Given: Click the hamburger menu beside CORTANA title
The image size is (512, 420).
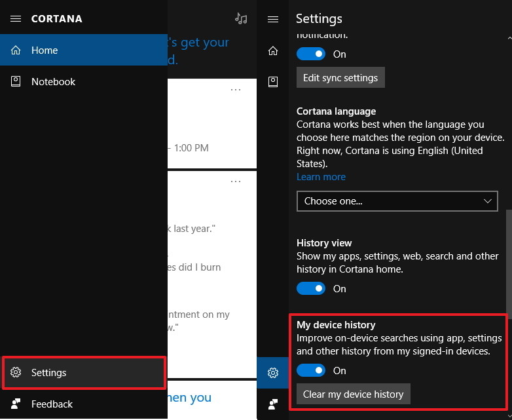Looking at the screenshot, I should (x=16, y=18).
